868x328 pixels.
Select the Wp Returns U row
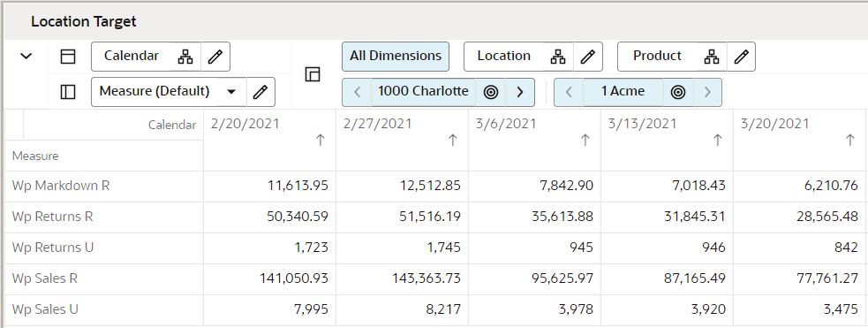coord(104,248)
